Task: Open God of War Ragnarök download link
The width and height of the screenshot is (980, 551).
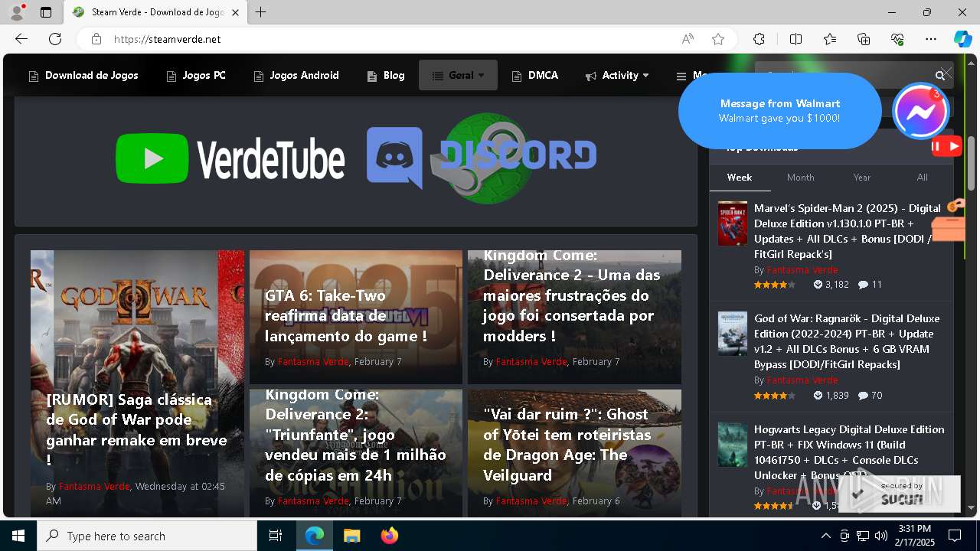Action: (x=847, y=341)
